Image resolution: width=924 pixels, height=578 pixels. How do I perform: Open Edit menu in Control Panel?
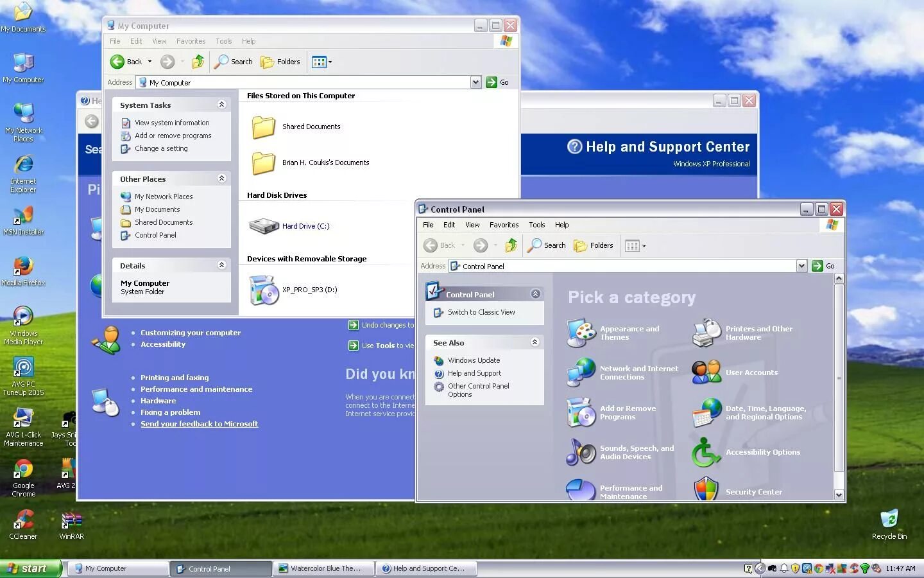click(449, 225)
